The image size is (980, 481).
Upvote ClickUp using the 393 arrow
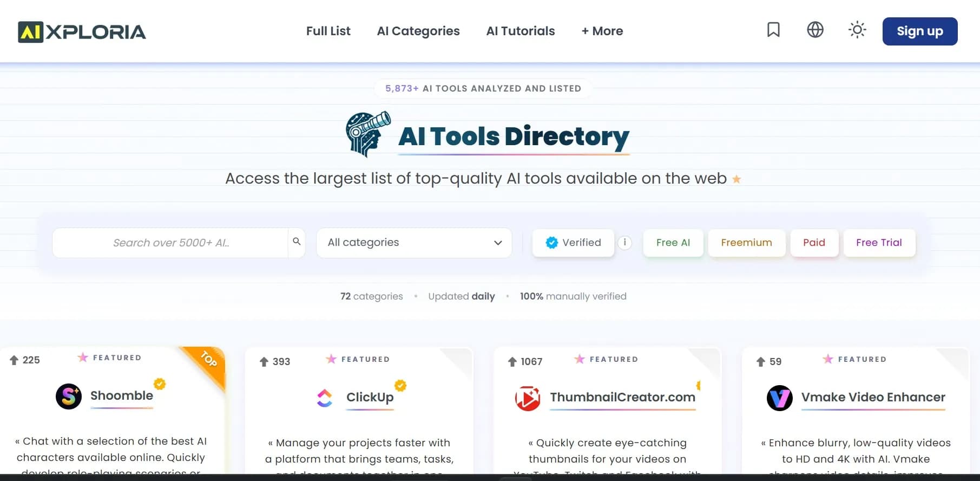(x=264, y=362)
